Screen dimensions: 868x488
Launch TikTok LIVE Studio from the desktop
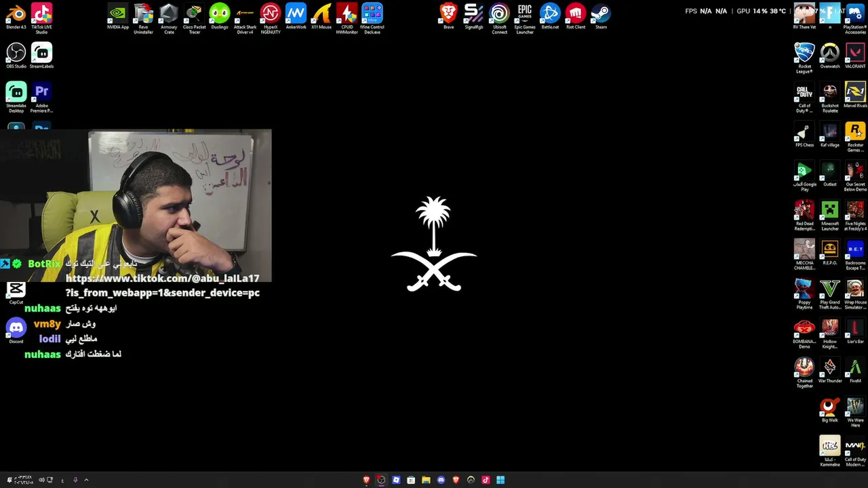(x=41, y=19)
